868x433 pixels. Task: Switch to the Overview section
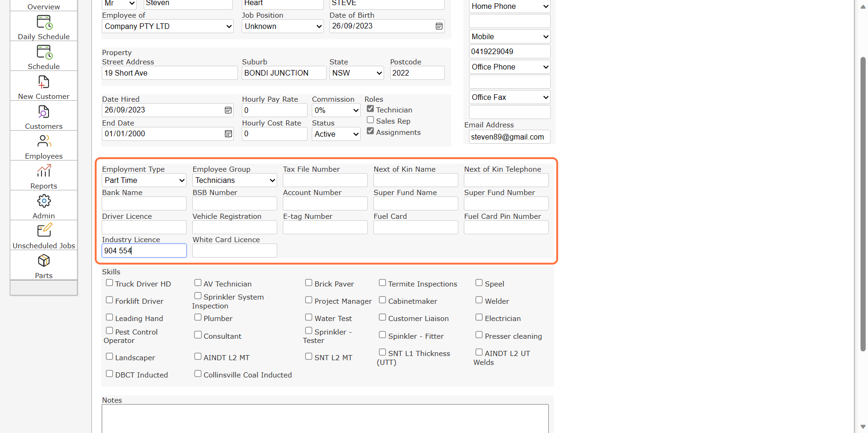pyautogui.click(x=43, y=6)
